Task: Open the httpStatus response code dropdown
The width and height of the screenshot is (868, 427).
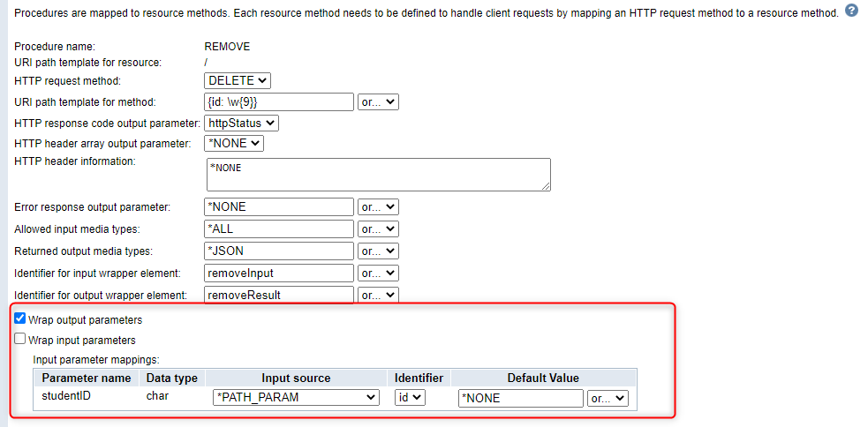Action: pos(241,124)
